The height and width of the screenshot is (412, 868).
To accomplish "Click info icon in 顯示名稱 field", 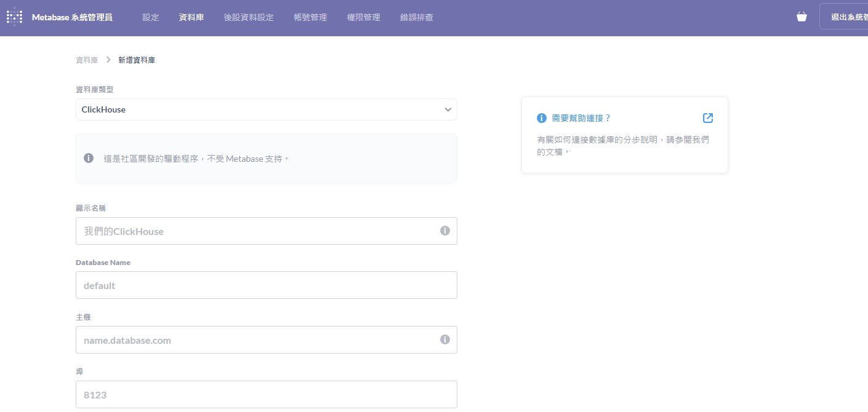I will click(x=445, y=231).
